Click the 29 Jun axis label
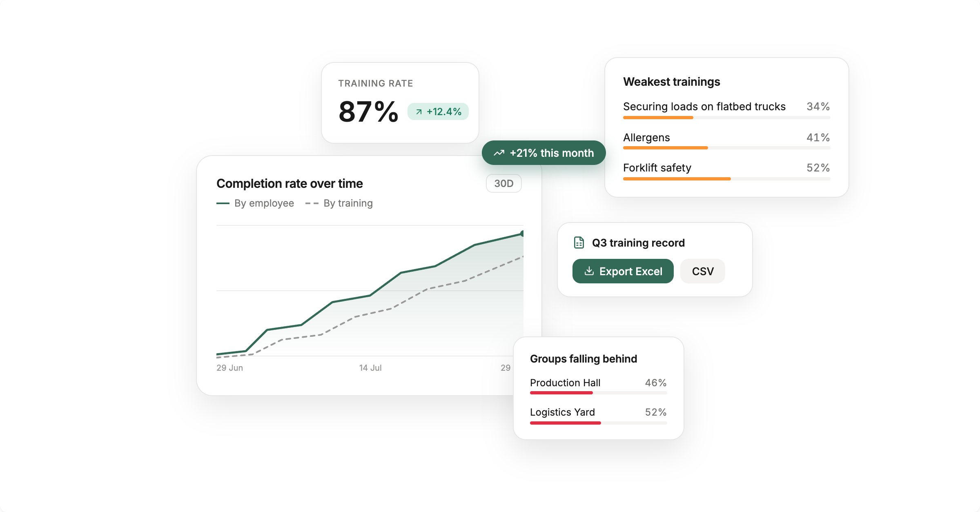This screenshot has height=512, width=980. pos(229,368)
